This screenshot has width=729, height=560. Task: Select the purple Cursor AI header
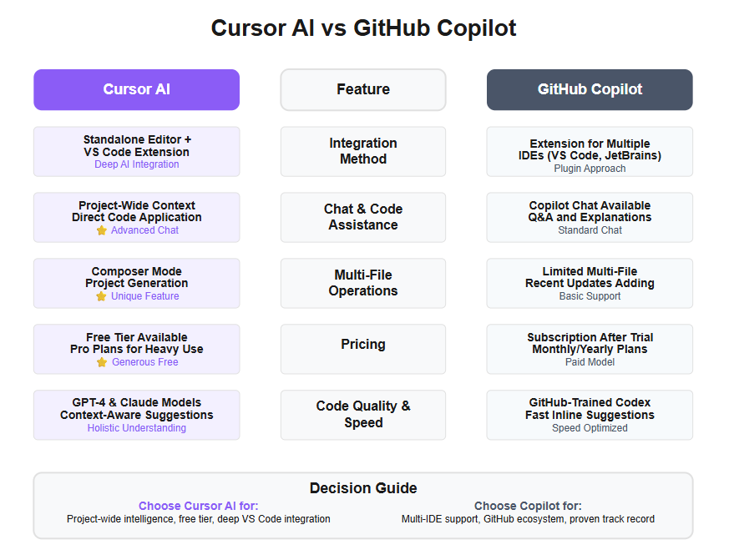click(x=137, y=89)
